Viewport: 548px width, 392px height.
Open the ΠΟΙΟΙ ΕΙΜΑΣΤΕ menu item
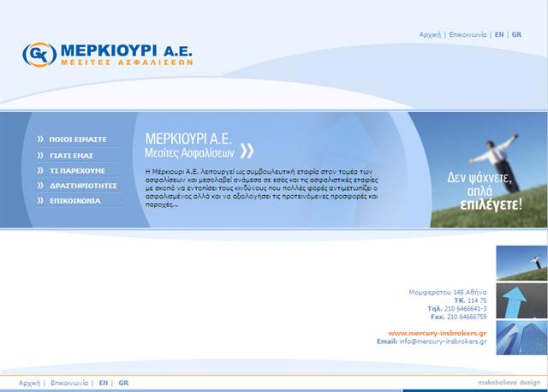pyautogui.click(x=78, y=140)
